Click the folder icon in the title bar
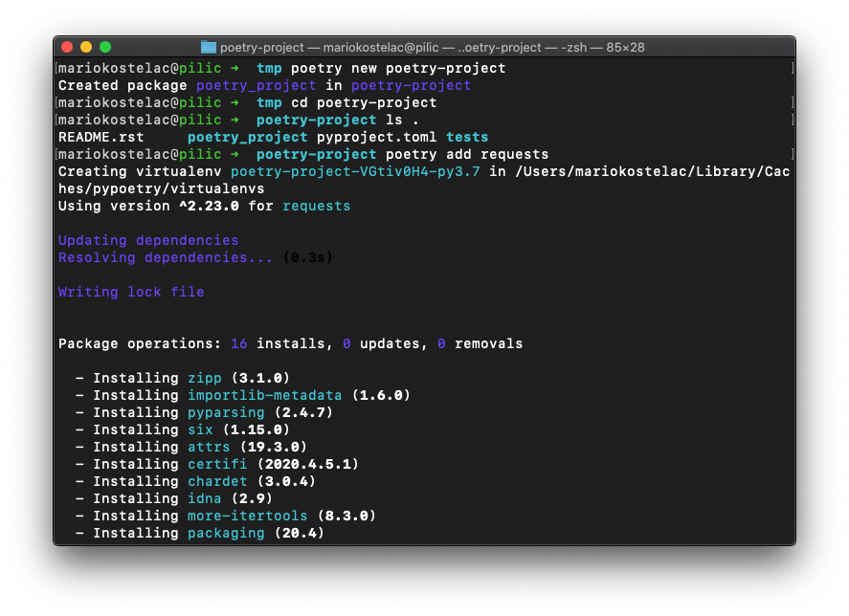 209,48
